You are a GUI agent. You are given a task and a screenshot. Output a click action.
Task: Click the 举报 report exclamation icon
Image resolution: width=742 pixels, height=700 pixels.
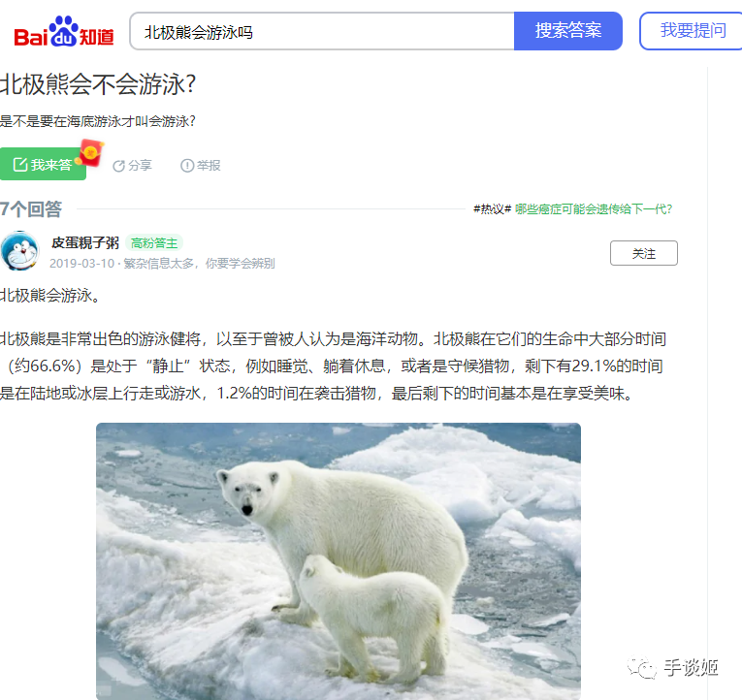coord(187,166)
